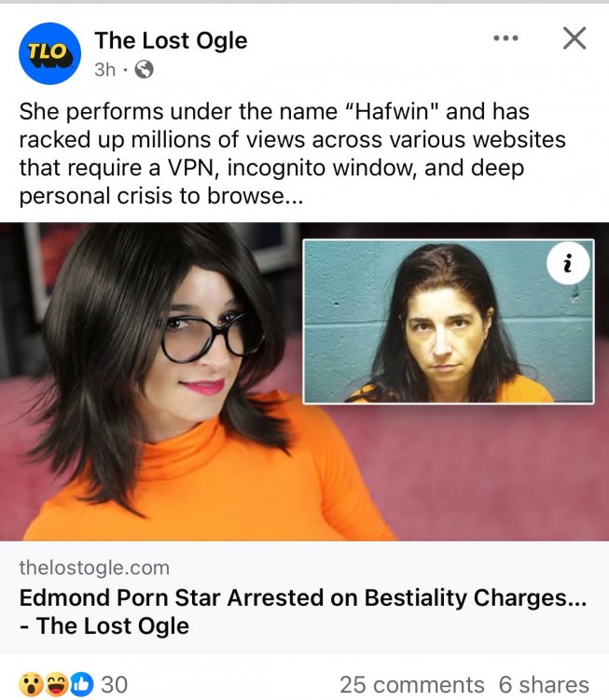Click the globe public-audience icon
609x700 pixels.
pos(144,70)
